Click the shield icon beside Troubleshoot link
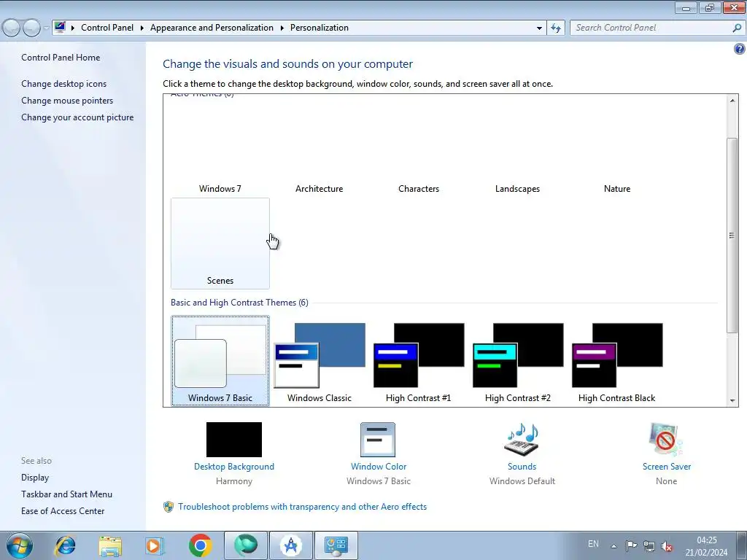Image resolution: width=747 pixels, height=560 pixels. click(x=169, y=507)
